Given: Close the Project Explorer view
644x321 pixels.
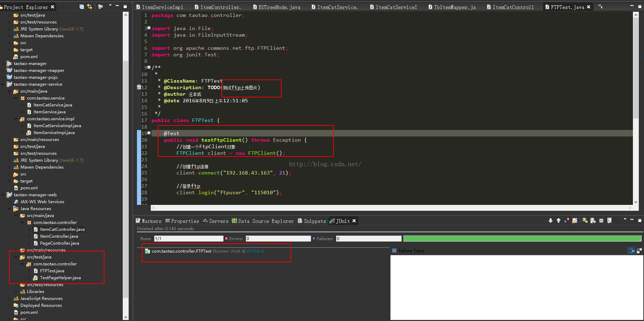Looking at the screenshot, I should click(53, 7).
